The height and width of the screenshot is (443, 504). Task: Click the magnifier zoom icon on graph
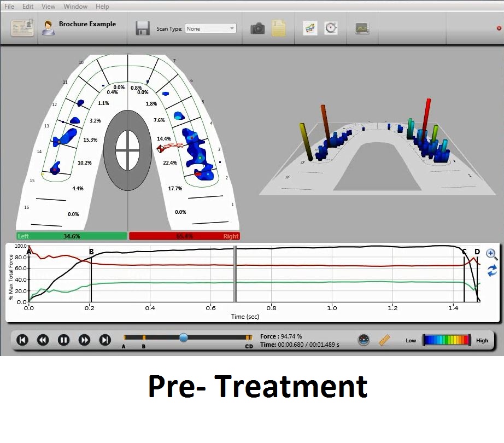(491, 254)
